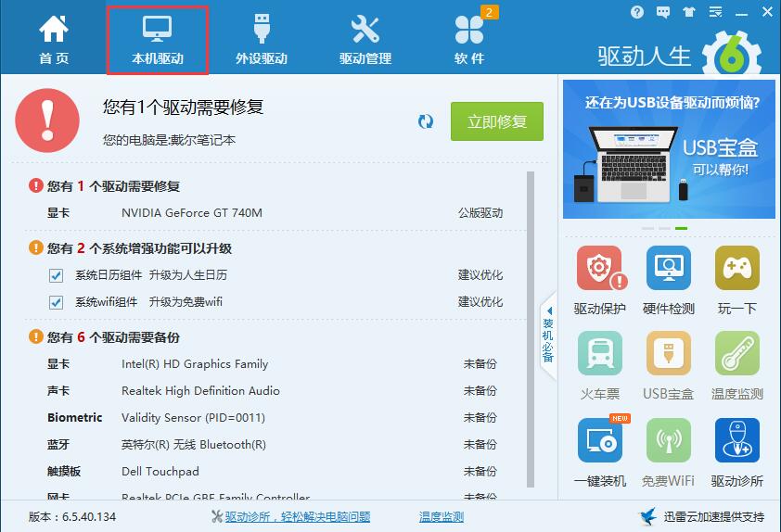Select the Intel(R) HD Graphics Family row

tap(273, 364)
